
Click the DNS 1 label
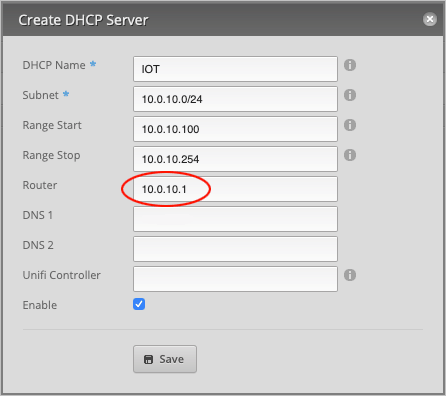[x=38, y=215]
